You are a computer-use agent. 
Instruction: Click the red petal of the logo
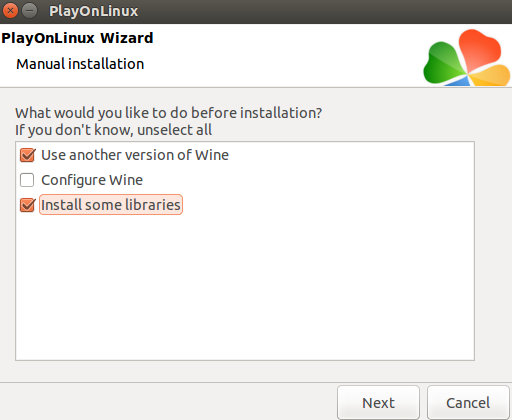[x=479, y=48]
